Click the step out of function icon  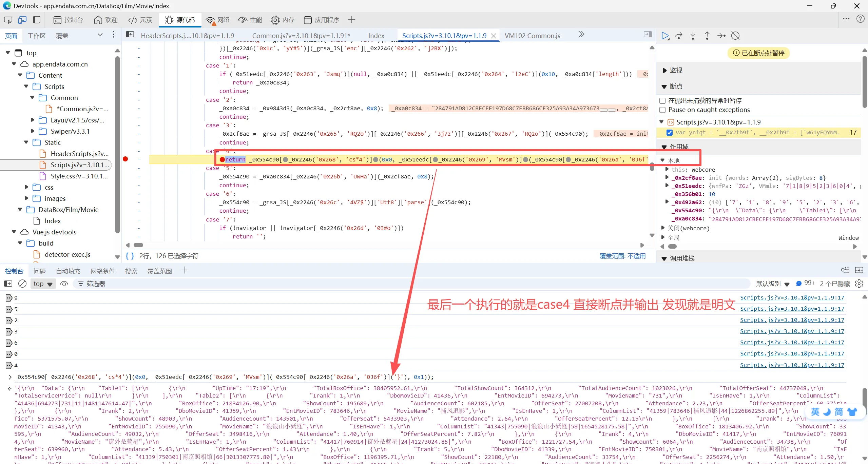707,36
